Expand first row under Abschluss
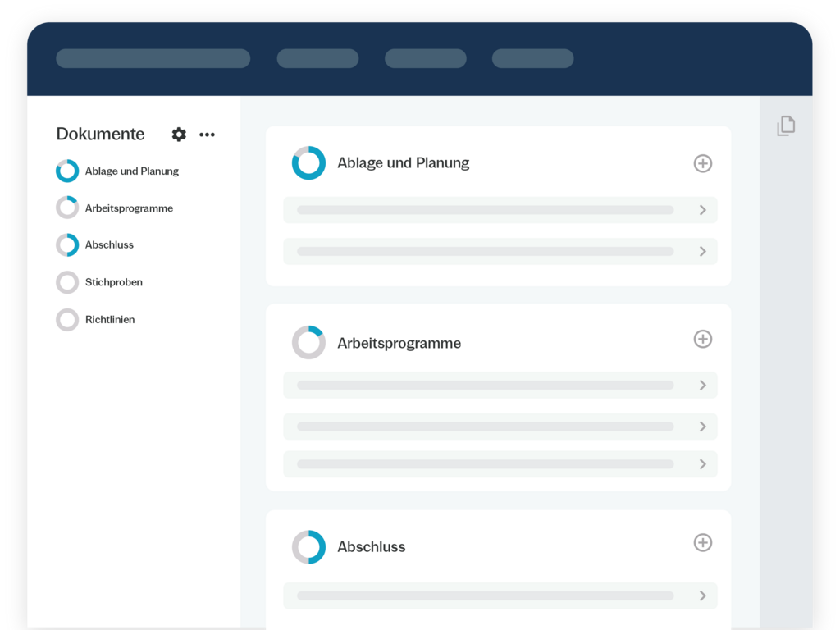The image size is (840, 630). (500, 596)
